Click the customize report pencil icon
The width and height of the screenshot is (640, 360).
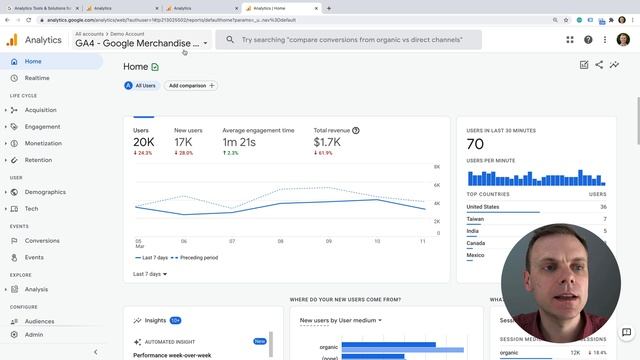[584, 65]
